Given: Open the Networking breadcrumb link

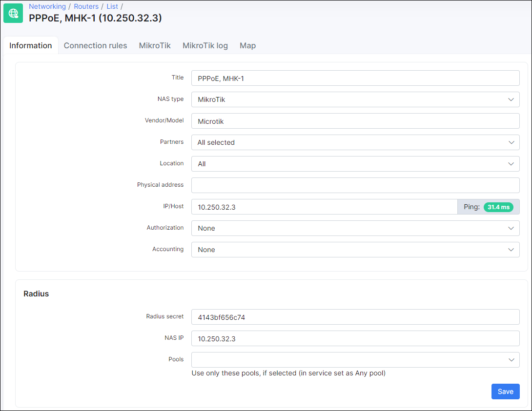Looking at the screenshot, I should click(x=47, y=6).
